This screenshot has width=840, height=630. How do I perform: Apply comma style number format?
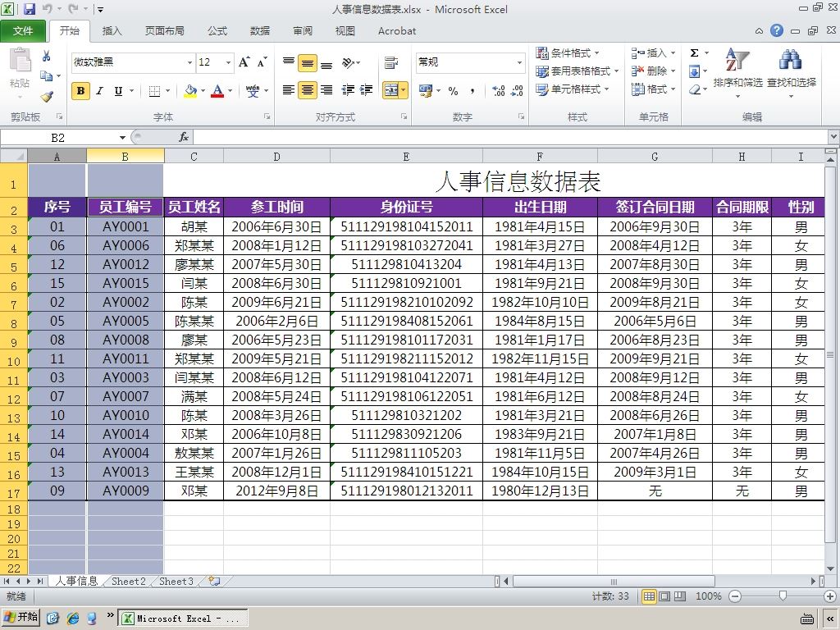(472, 90)
